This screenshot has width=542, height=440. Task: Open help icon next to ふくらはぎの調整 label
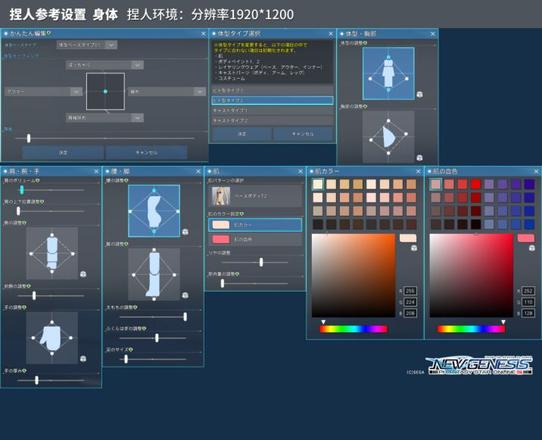tap(144, 328)
